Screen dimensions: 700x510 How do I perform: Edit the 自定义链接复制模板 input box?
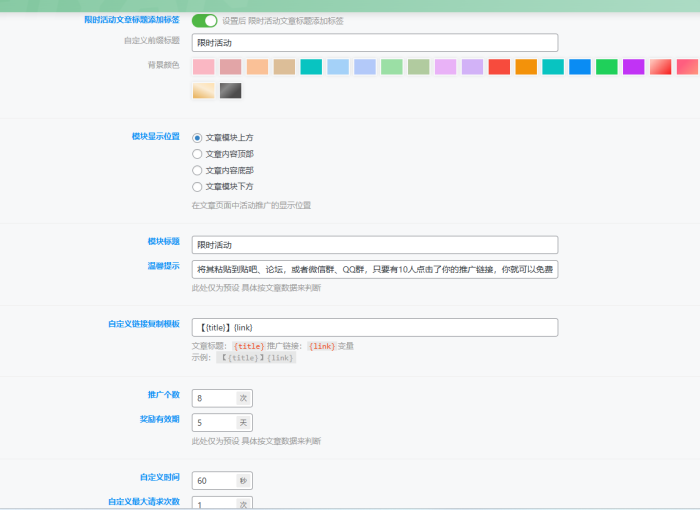(374, 327)
